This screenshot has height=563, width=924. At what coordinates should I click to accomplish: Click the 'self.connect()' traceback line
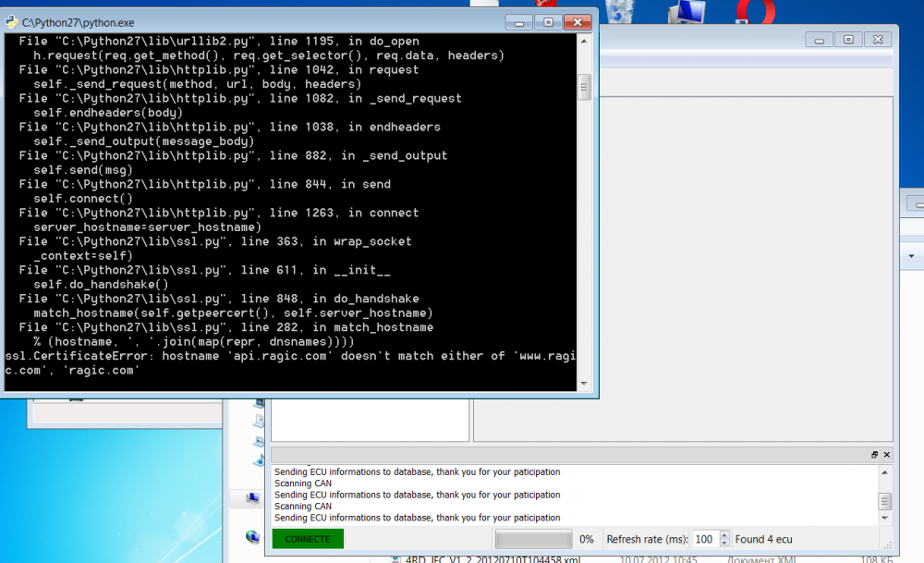pyautogui.click(x=83, y=199)
